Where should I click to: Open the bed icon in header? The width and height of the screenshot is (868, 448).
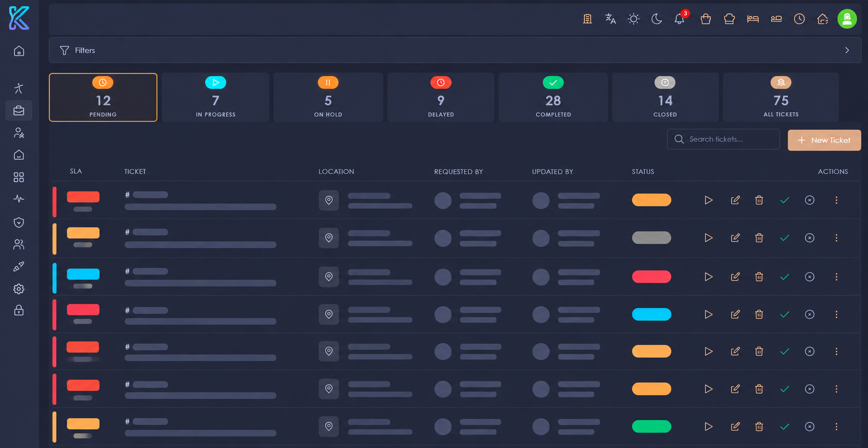tap(753, 19)
